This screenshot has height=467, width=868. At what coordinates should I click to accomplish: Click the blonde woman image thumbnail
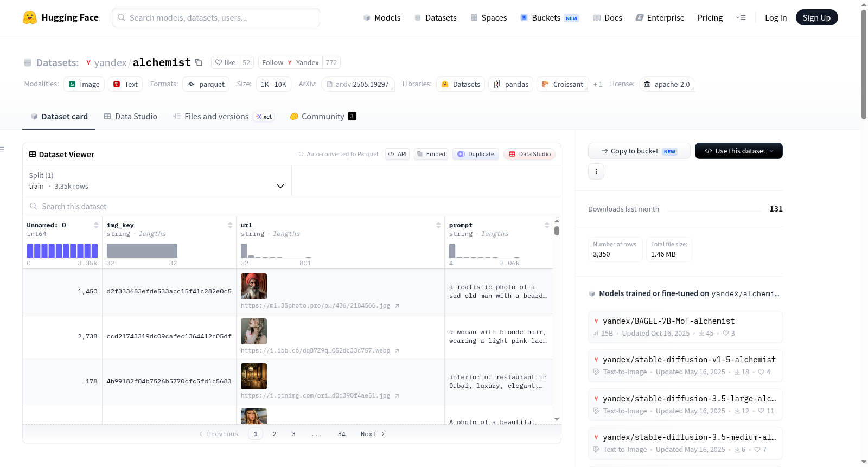click(x=254, y=331)
